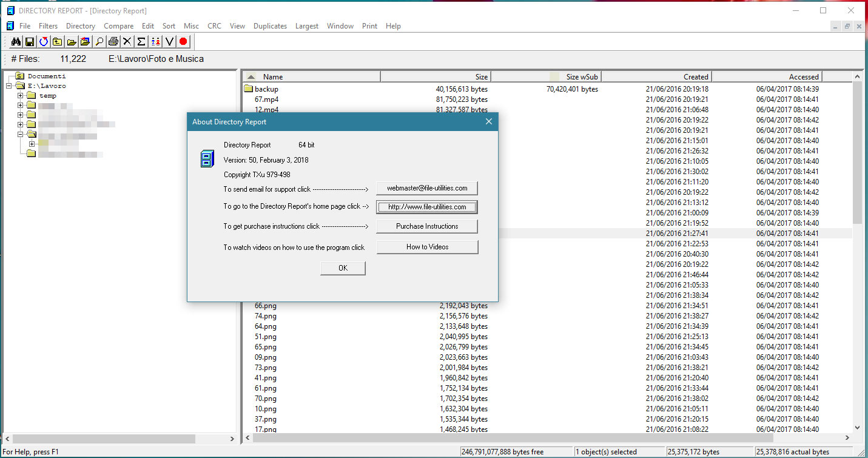Click the webmaster@file-utilities.com email button
The height and width of the screenshot is (458, 868).
(x=427, y=188)
